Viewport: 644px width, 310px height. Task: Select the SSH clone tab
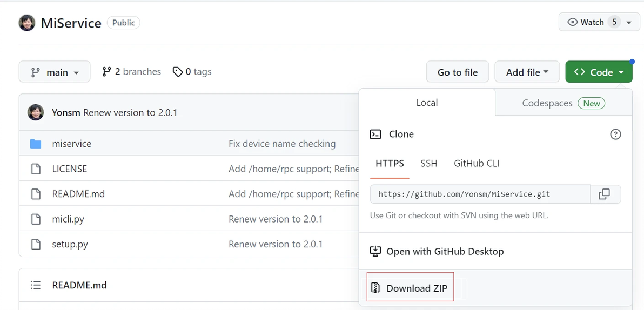(x=429, y=163)
